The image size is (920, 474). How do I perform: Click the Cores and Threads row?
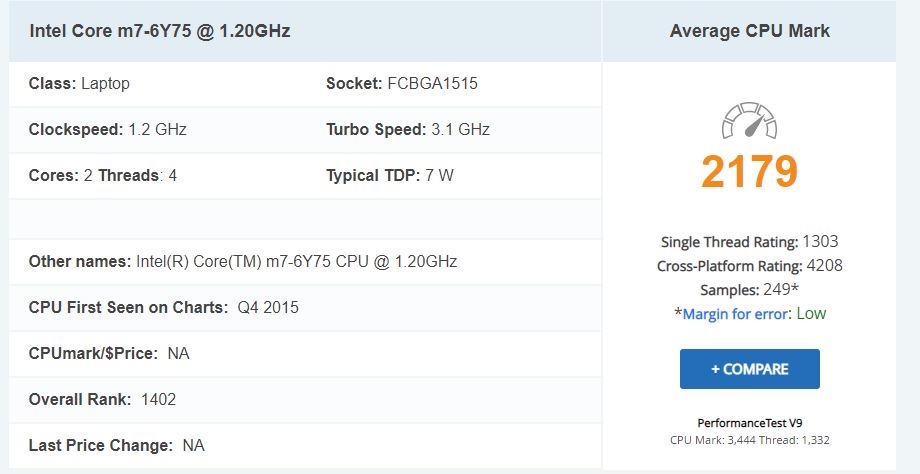coord(103,175)
